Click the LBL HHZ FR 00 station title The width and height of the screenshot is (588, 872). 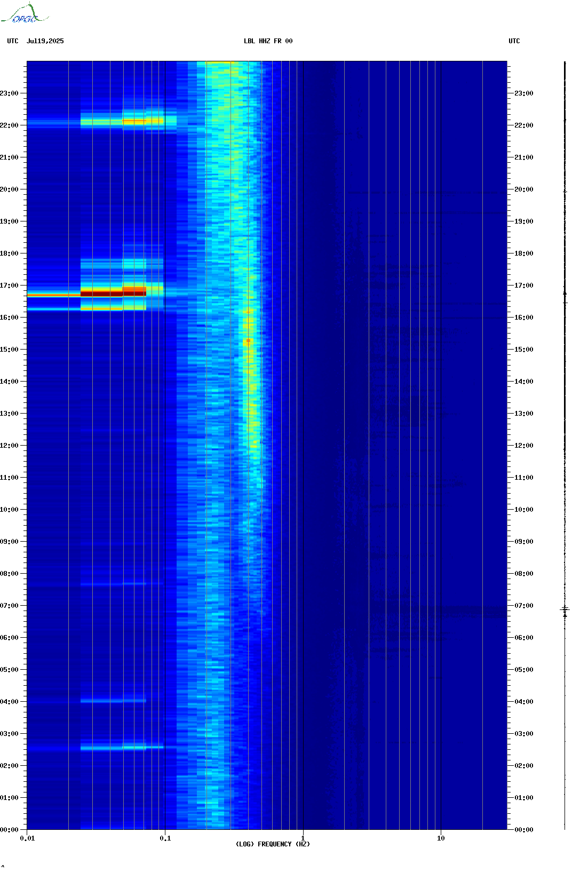(x=268, y=41)
